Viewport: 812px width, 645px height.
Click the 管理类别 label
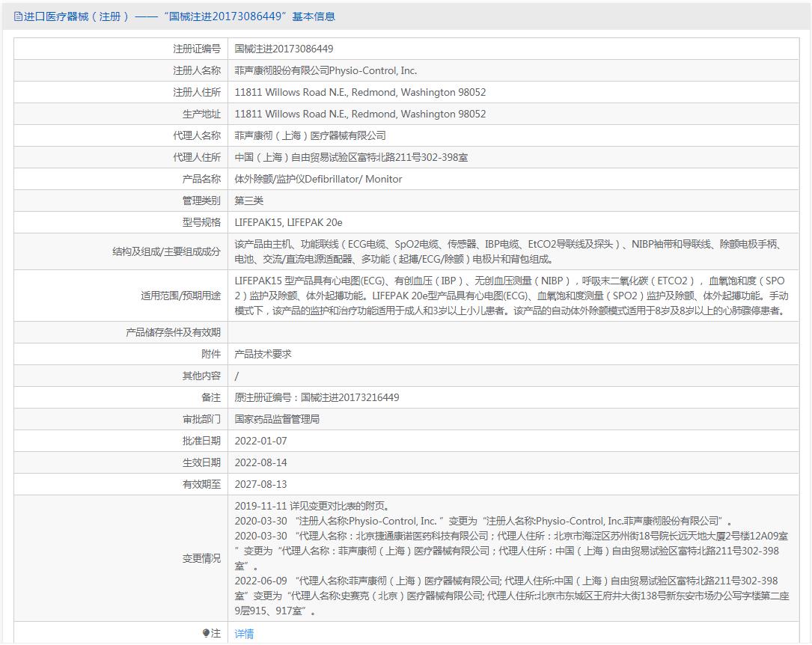(201, 201)
